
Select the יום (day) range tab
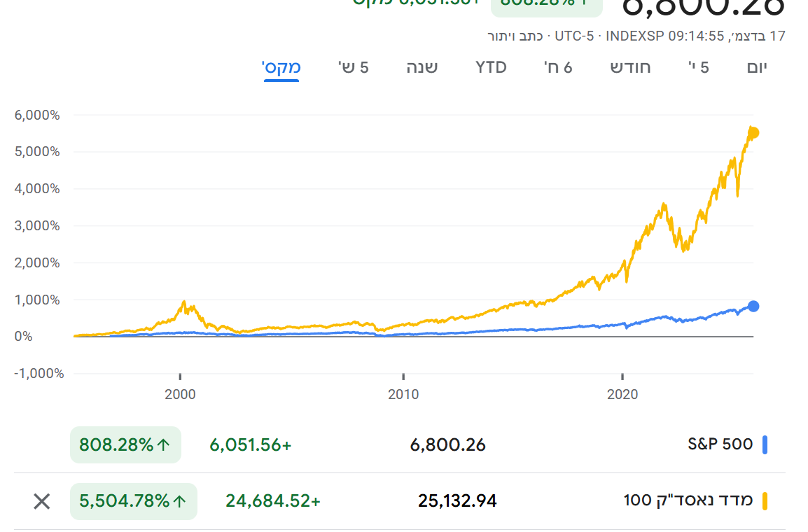(x=757, y=67)
